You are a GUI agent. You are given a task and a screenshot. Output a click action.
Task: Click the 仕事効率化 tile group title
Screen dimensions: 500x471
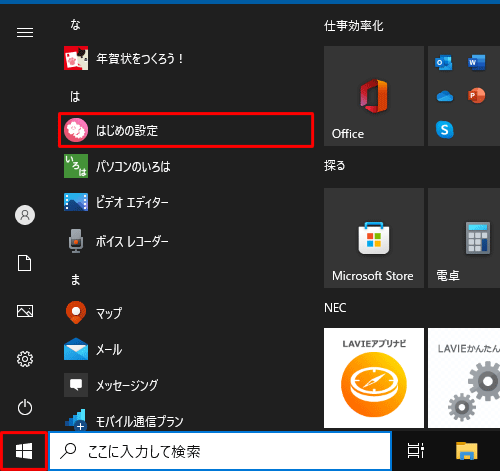tap(354, 26)
